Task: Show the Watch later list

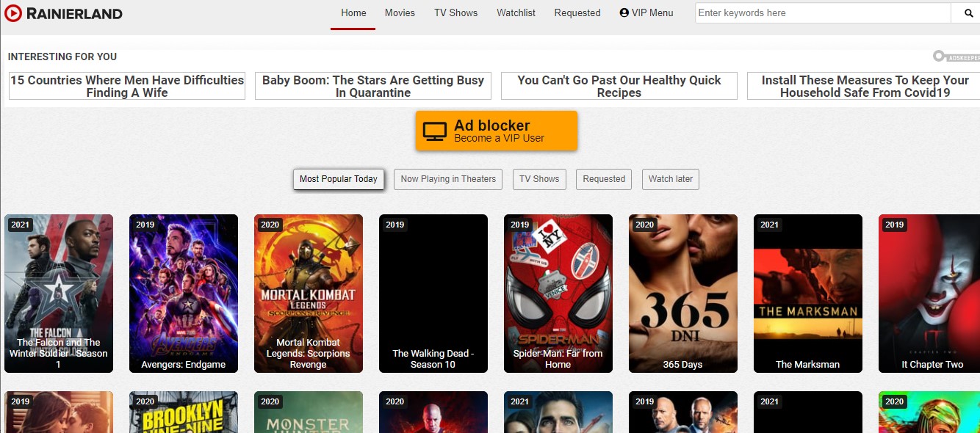Action: click(x=671, y=179)
